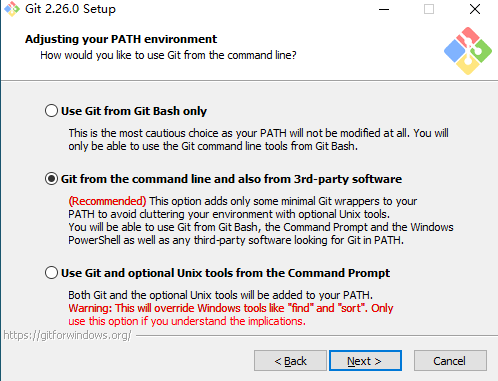Click the disabled maximize button

(429, 9)
